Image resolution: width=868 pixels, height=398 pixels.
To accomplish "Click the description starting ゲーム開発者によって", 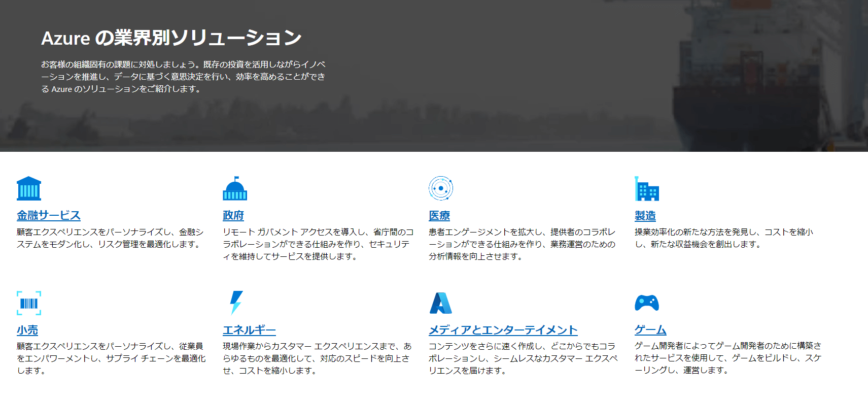I will [728, 358].
